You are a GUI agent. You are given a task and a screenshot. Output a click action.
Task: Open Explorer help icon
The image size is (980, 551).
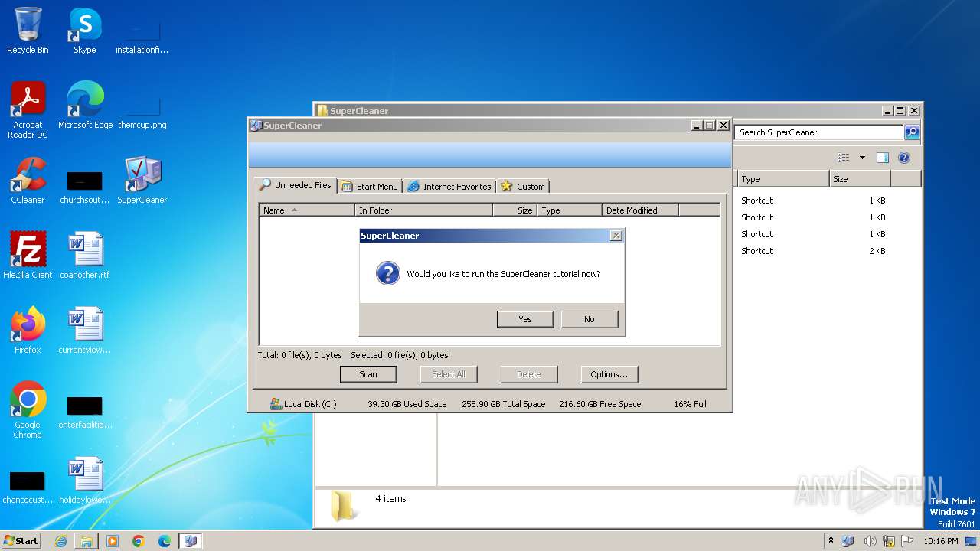coord(904,158)
